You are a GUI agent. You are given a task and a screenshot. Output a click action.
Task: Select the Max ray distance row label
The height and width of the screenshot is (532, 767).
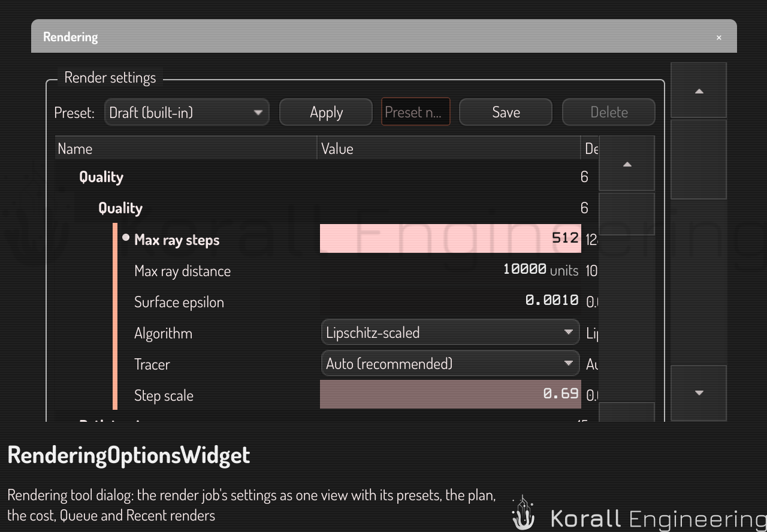click(182, 271)
